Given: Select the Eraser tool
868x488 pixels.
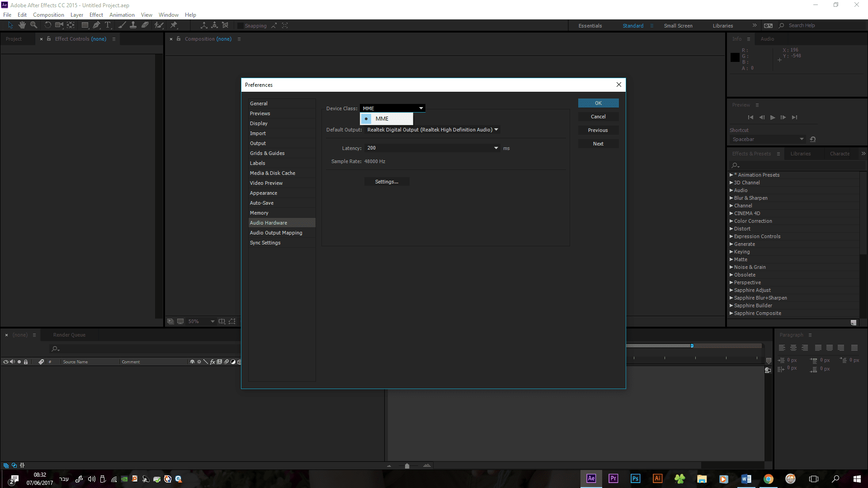Looking at the screenshot, I should tap(145, 25).
